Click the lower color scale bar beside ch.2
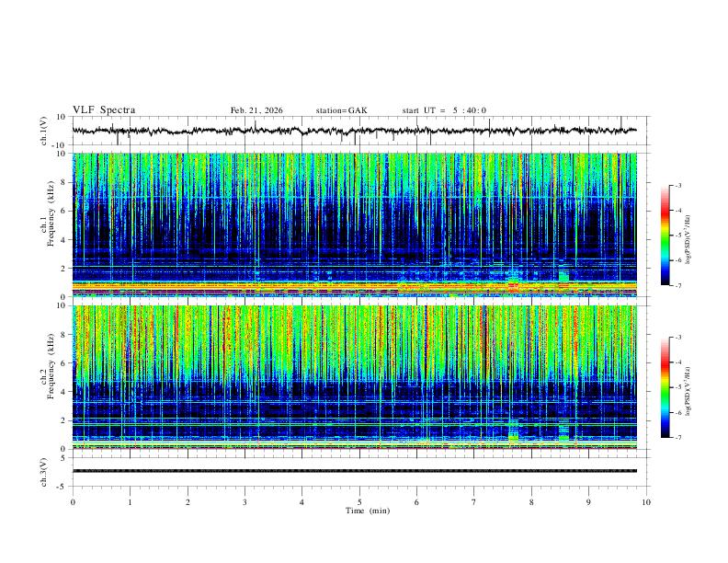The height and width of the screenshot is (563, 728). pos(665,387)
